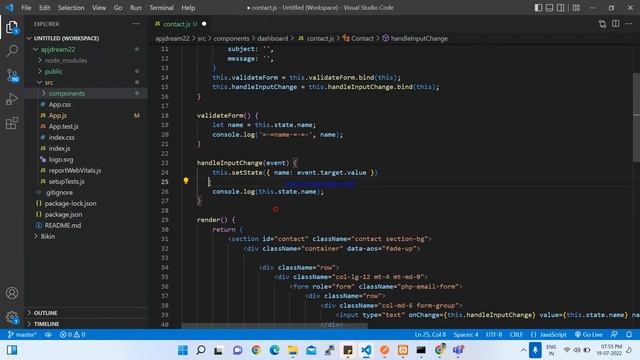Open the Customize Layout icon
Image resolution: width=640 pixels, height=360 pixels.
point(576,8)
